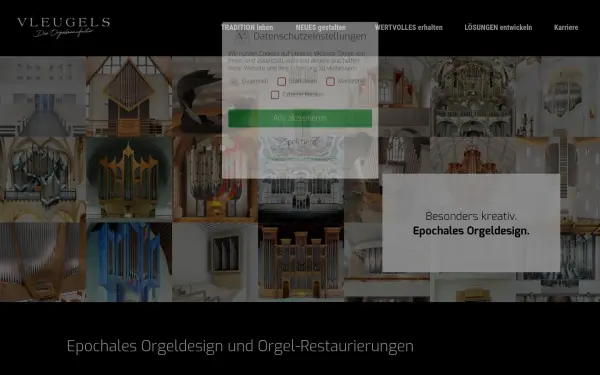This screenshot has width=600, height=375.
Task: Enable the Statistiken cookie checkbox
Action: [282, 81]
